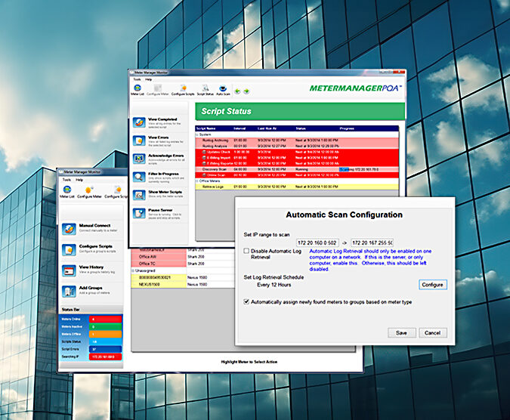Go back with green left arrow
The width and height of the screenshot is (510, 420).
[237, 91]
